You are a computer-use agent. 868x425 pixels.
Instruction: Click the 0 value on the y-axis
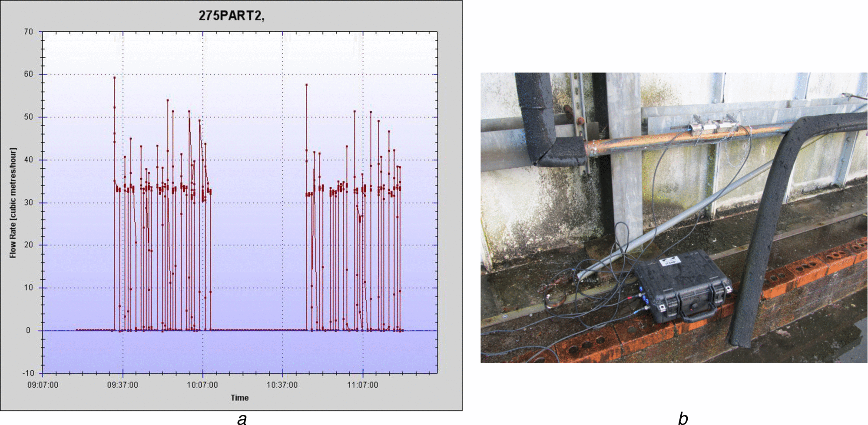(x=28, y=330)
